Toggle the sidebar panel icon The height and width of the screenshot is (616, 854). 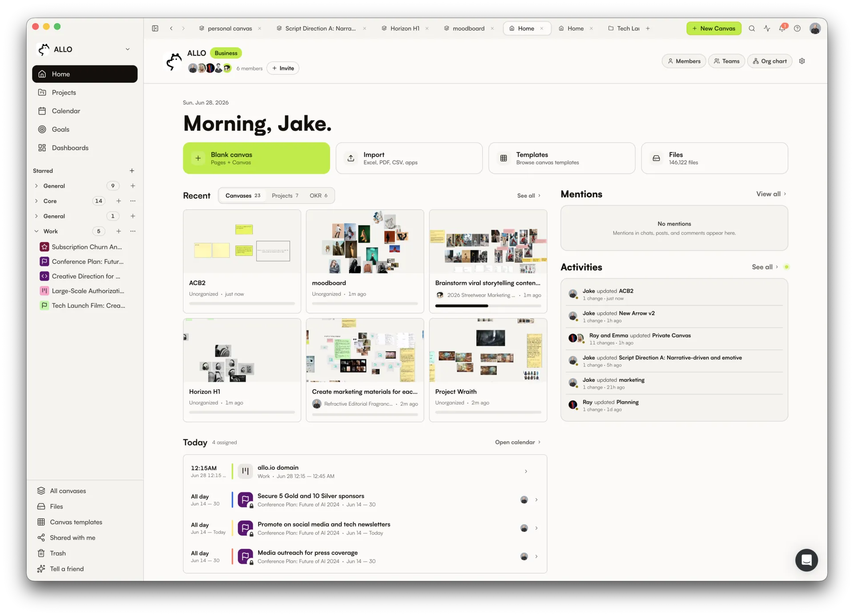point(155,28)
